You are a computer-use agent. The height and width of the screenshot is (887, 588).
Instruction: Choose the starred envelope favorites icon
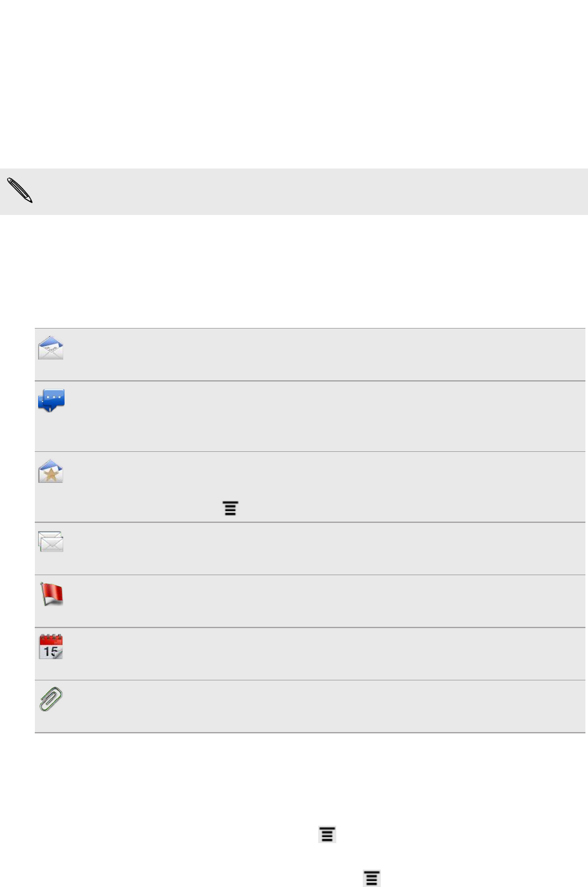(50, 472)
